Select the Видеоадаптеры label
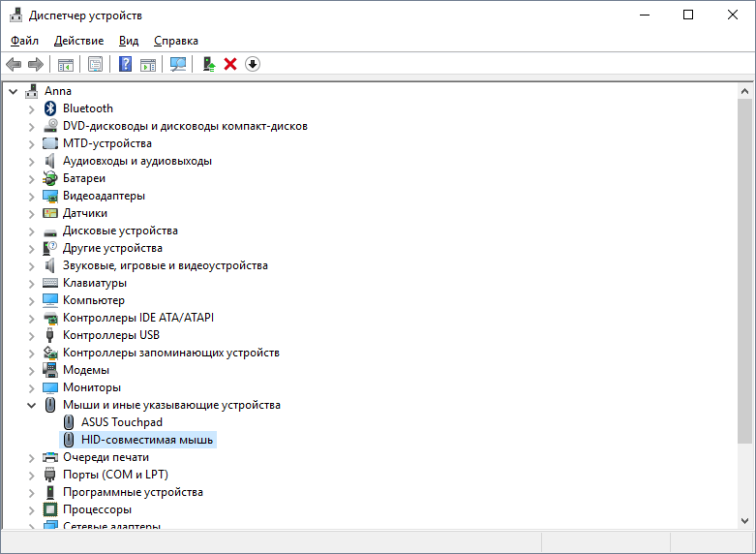Screen dimensions: 756x554 104,196
